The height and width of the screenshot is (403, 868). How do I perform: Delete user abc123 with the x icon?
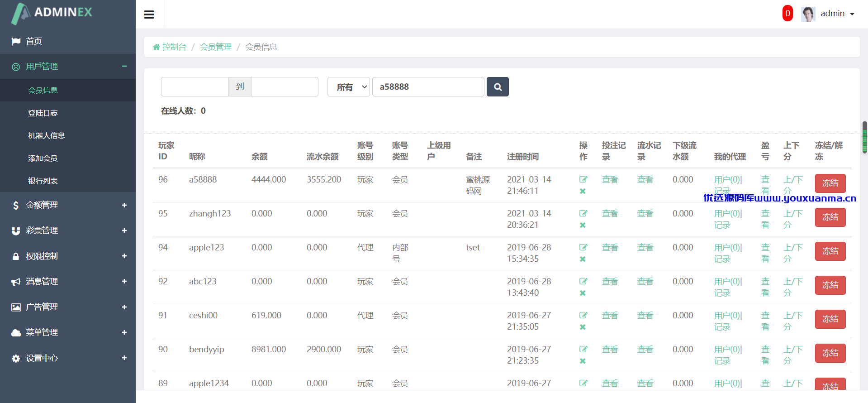pyautogui.click(x=583, y=293)
